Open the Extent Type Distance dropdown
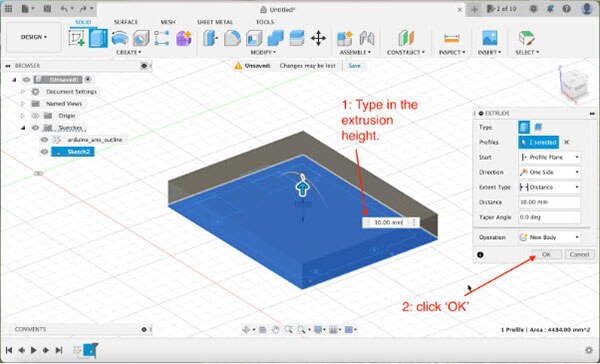Screen dimensions: 600x364 pyautogui.click(x=549, y=187)
